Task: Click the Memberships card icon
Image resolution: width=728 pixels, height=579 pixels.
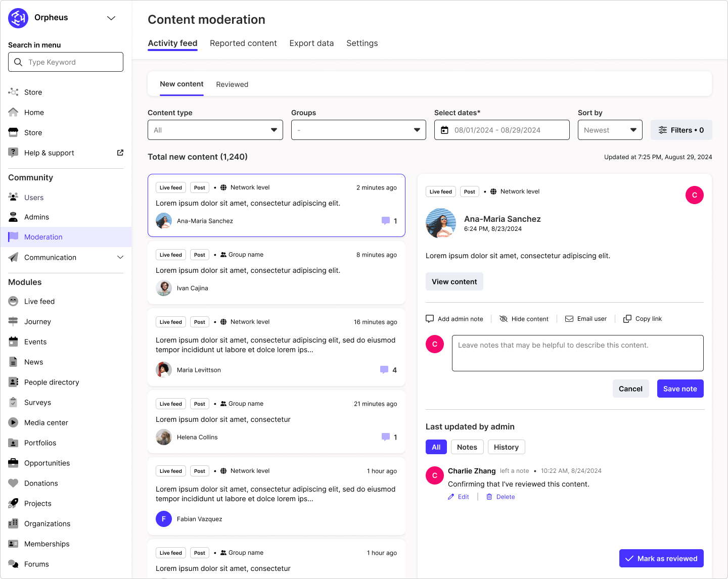Action: (13, 544)
